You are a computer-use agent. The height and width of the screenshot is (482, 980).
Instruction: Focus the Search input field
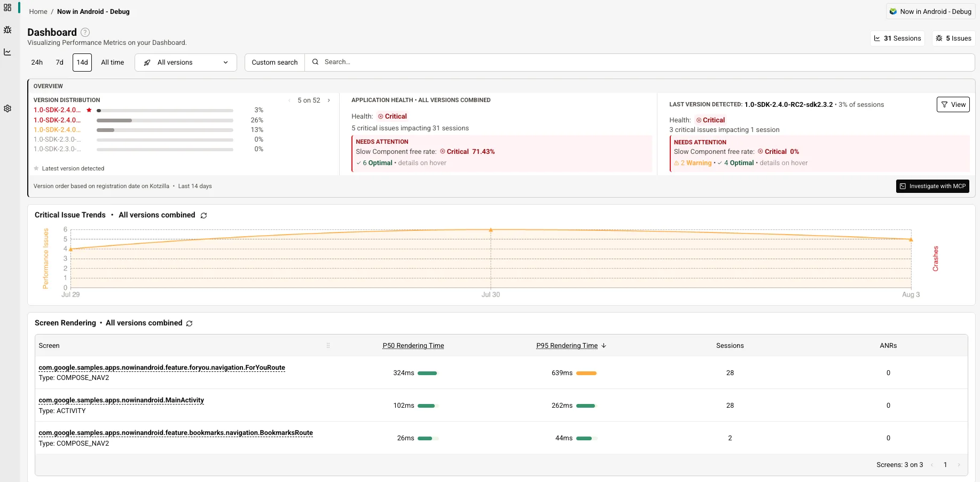(x=639, y=63)
